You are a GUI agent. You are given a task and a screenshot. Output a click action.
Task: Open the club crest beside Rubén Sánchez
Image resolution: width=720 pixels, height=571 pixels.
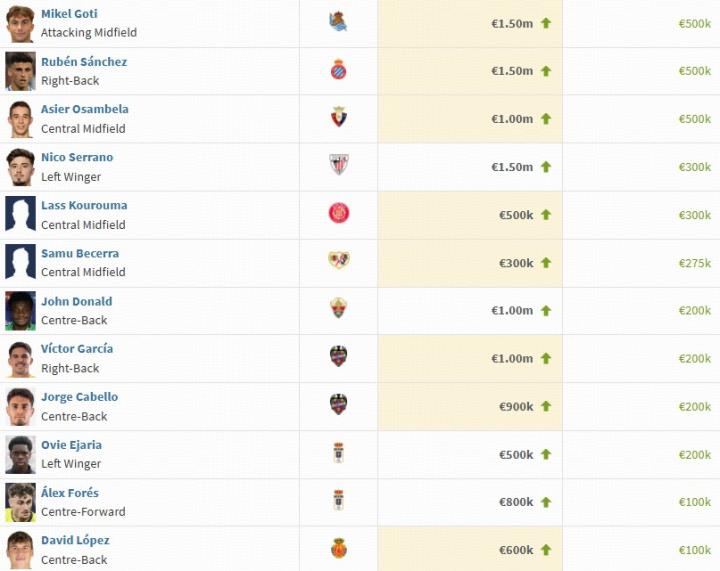(x=338, y=70)
